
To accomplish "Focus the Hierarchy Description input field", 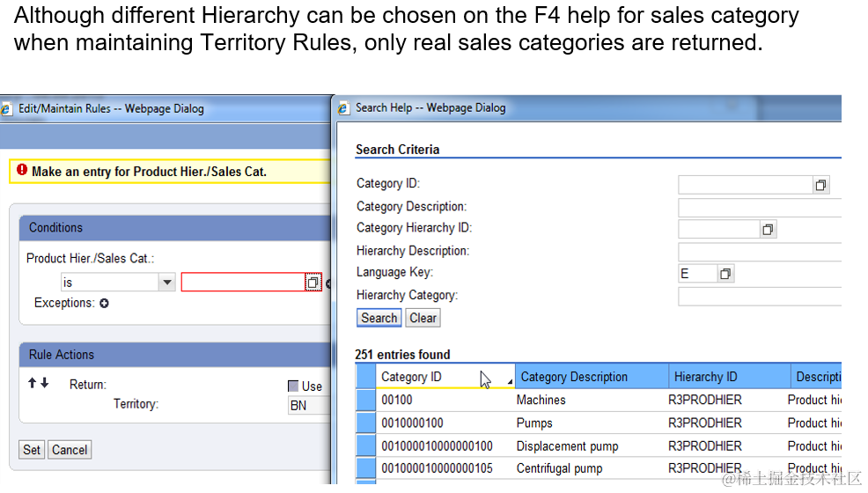I will [760, 252].
